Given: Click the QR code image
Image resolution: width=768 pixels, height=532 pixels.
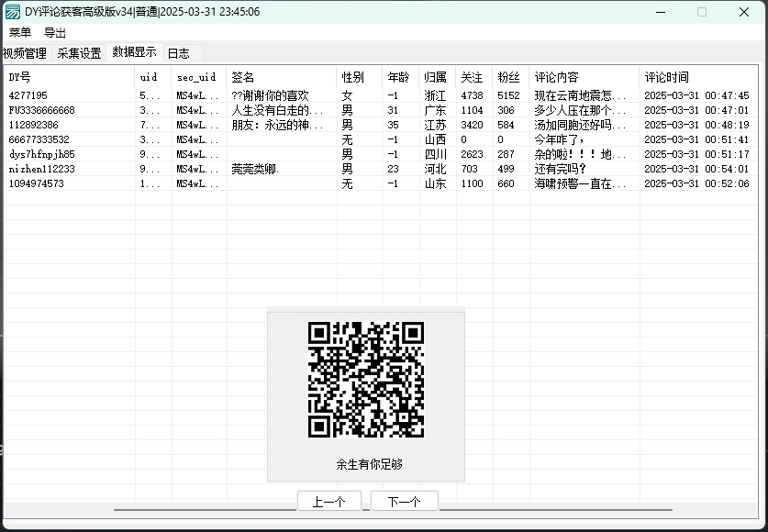Looking at the screenshot, I should pos(366,380).
